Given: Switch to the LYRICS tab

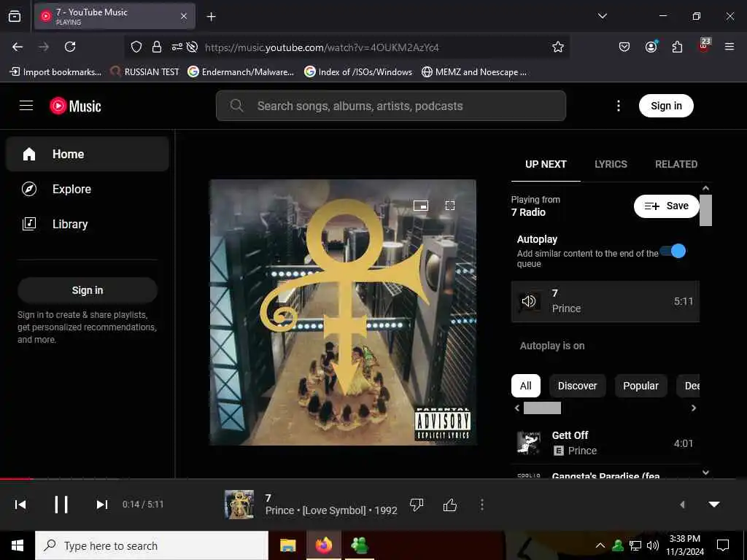Looking at the screenshot, I should point(611,164).
